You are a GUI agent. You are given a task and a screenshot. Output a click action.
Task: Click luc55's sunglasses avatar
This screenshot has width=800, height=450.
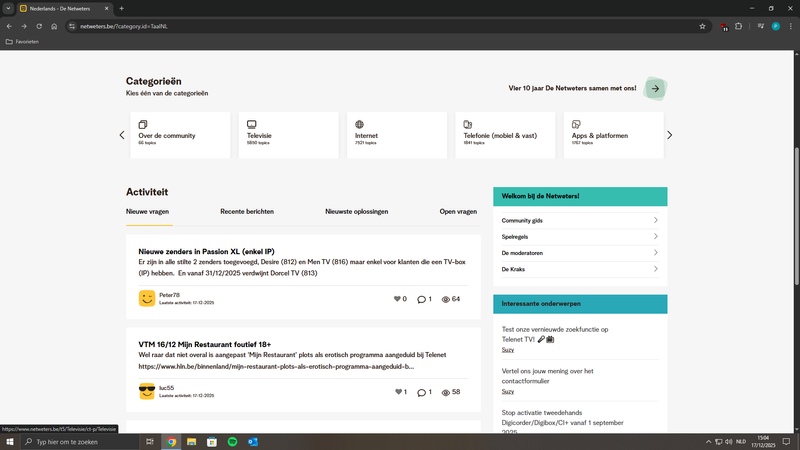(x=147, y=392)
